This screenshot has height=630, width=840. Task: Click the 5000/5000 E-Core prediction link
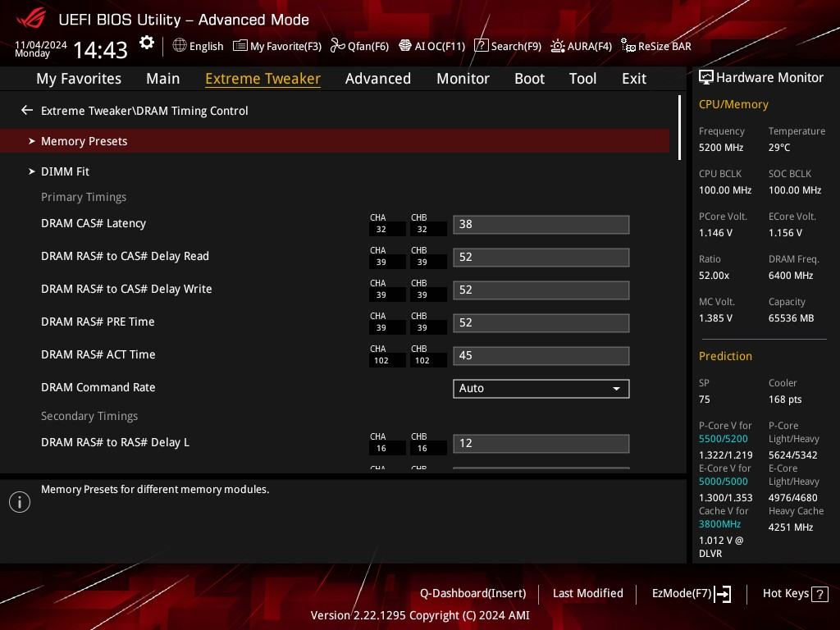tap(724, 482)
